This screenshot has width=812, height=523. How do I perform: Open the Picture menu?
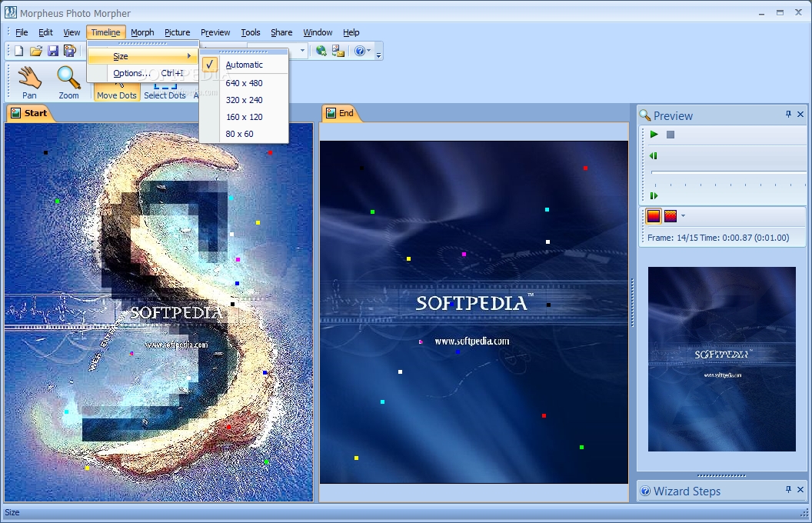click(x=177, y=32)
